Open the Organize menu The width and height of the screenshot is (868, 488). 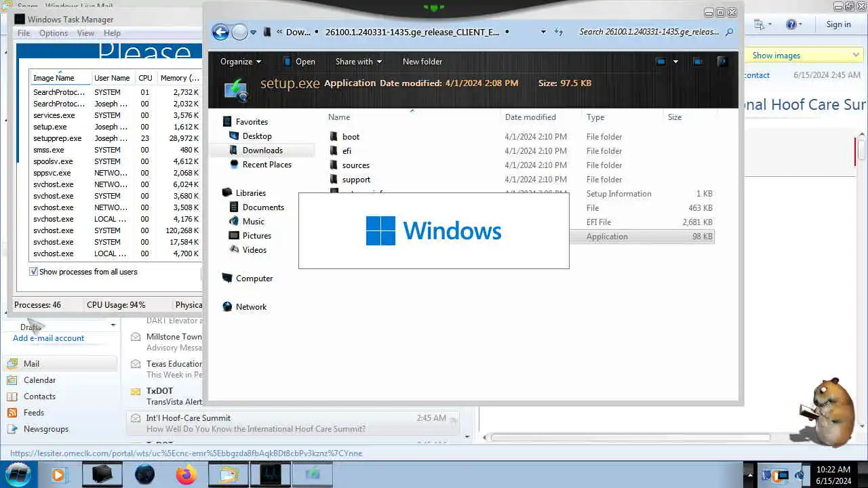(241, 62)
